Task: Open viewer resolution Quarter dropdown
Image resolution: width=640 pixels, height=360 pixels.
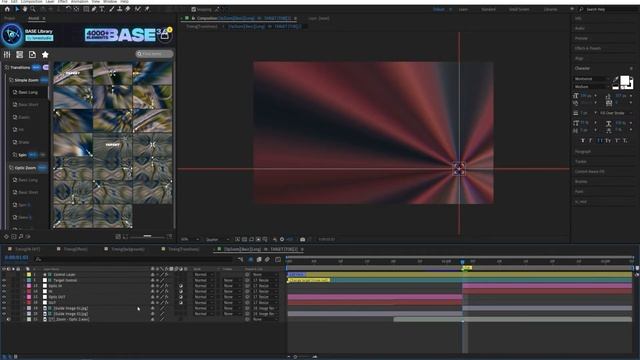Action: point(218,240)
